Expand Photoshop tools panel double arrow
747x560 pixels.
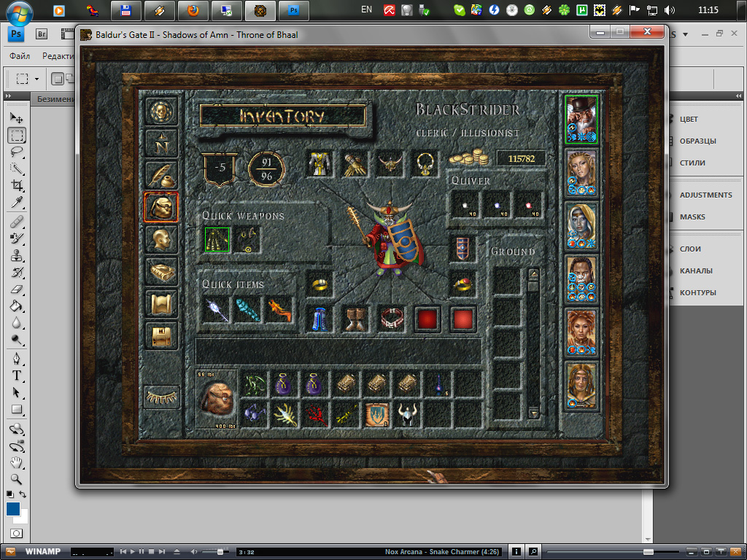coord(8,96)
